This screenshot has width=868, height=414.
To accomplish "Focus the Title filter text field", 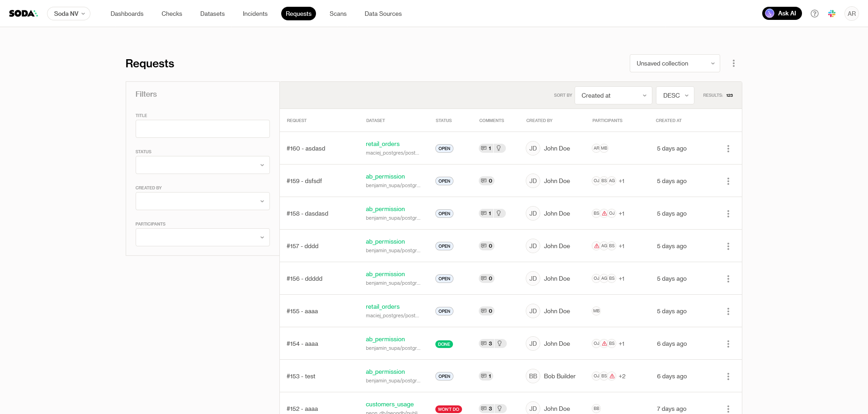I will (203, 129).
